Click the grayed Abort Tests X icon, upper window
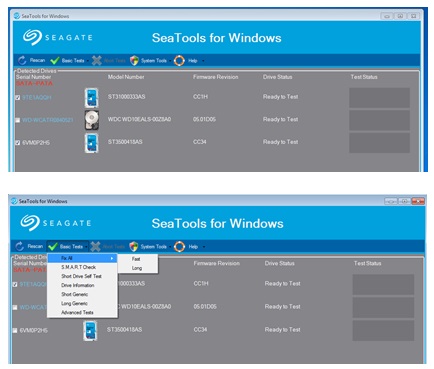 click(x=97, y=60)
